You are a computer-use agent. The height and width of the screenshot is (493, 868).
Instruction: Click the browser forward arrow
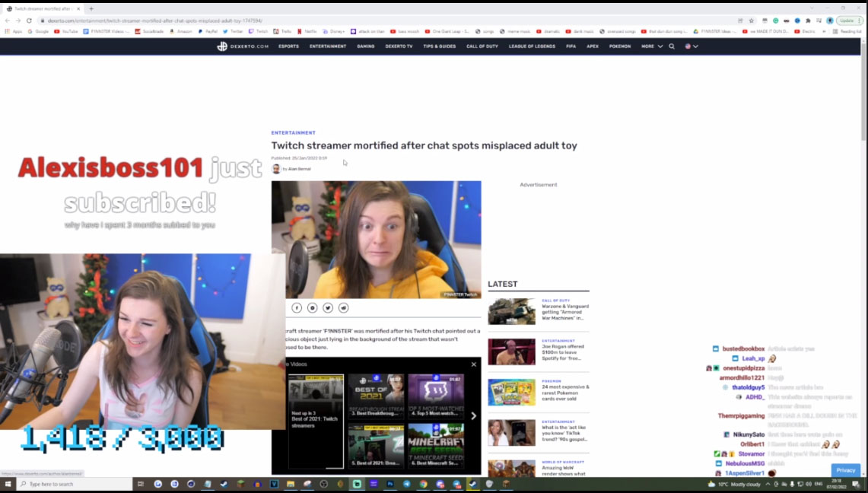coord(17,21)
